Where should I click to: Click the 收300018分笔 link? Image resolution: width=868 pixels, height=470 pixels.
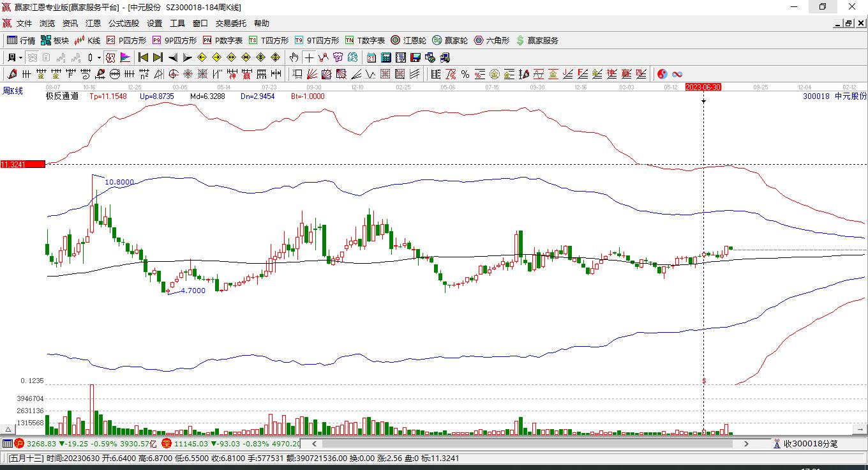[805, 443]
